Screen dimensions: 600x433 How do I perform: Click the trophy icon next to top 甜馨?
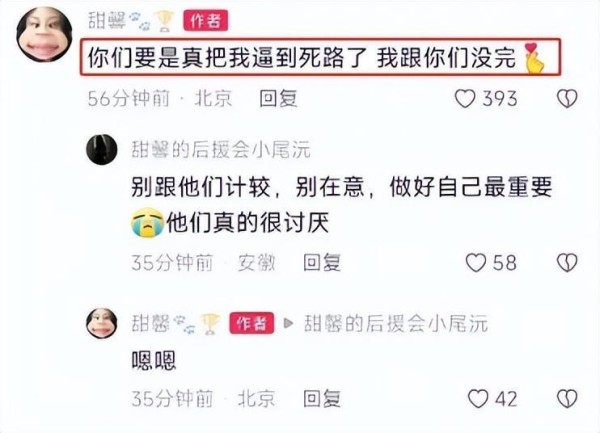[164, 21]
